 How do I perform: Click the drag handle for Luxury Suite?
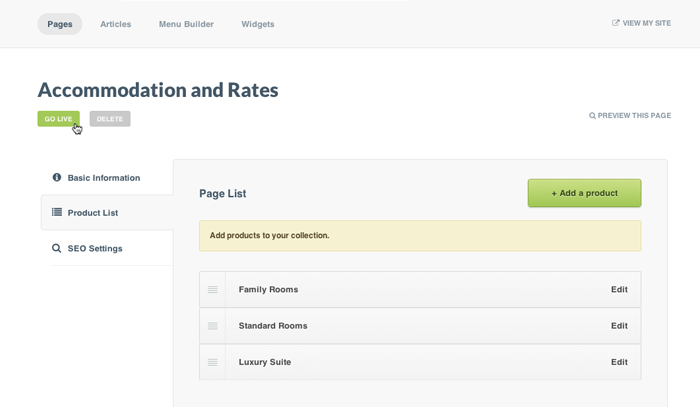[213, 362]
